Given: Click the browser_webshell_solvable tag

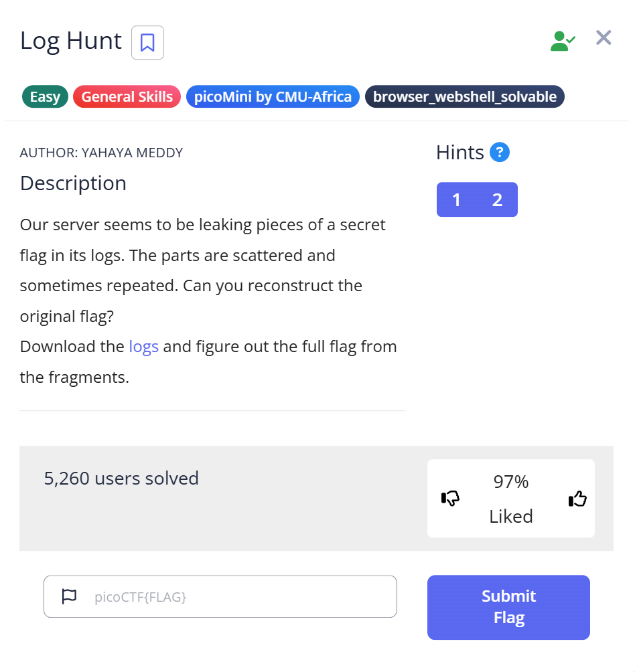Looking at the screenshot, I should (x=464, y=97).
